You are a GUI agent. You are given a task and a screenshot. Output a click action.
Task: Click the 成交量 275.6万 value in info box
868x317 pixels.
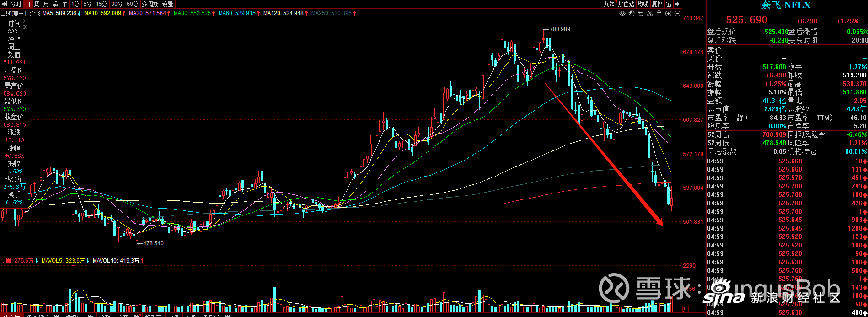pyautogui.click(x=14, y=187)
